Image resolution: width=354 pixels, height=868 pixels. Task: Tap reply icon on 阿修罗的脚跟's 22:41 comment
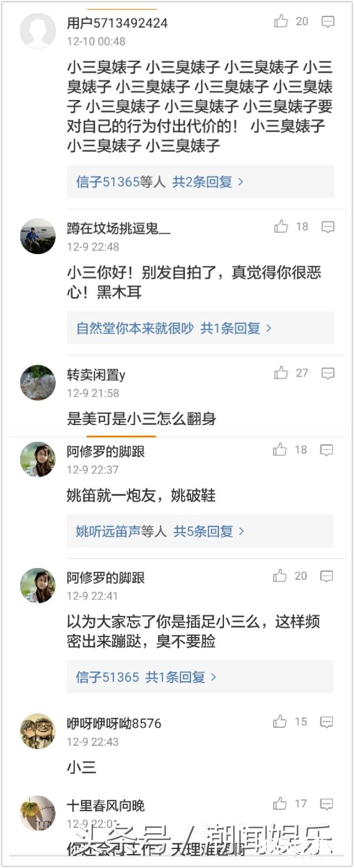pos(327,576)
